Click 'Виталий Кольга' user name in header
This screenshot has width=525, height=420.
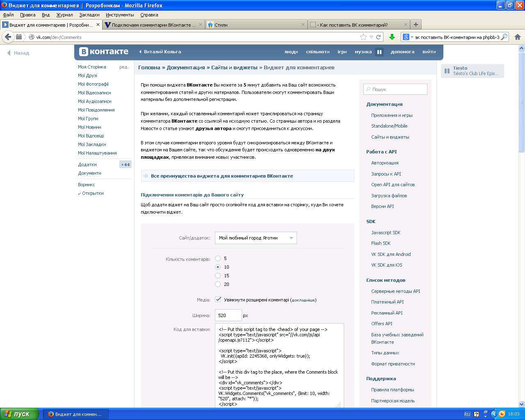(x=162, y=52)
